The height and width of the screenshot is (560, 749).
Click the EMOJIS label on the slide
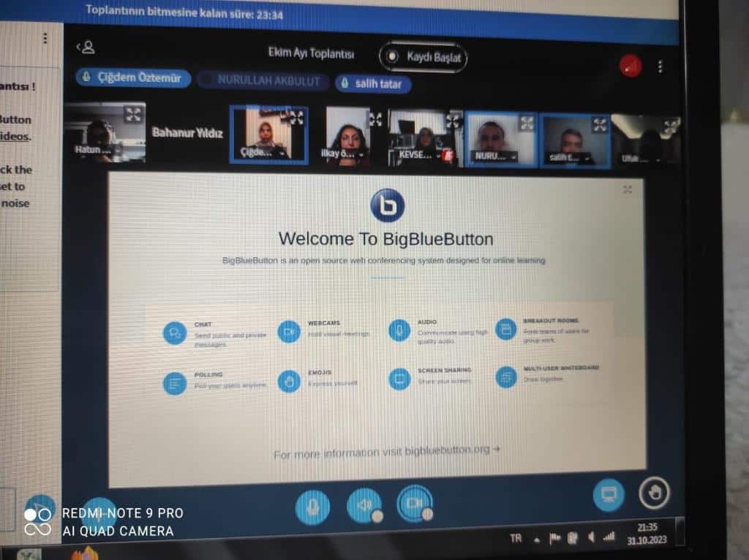click(x=320, y=372)
